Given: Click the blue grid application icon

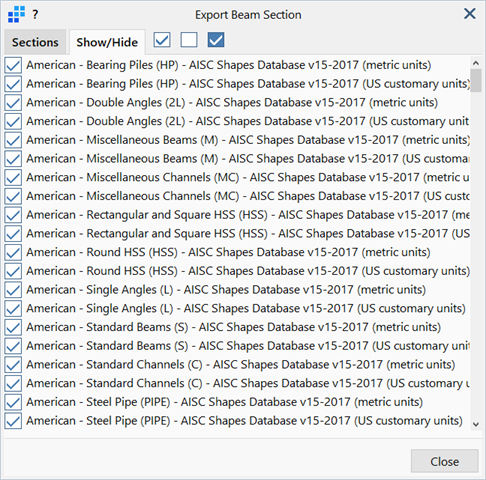Looking at the screenshot, I should tap(16, 15).
